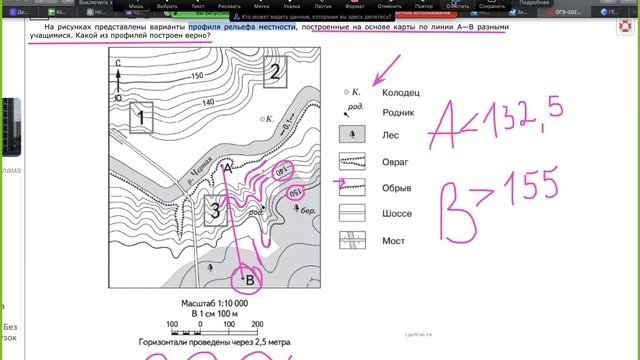Screen dimensions: 640x360
Task: Click the green sharing status indicator
Action: (200, 14)
